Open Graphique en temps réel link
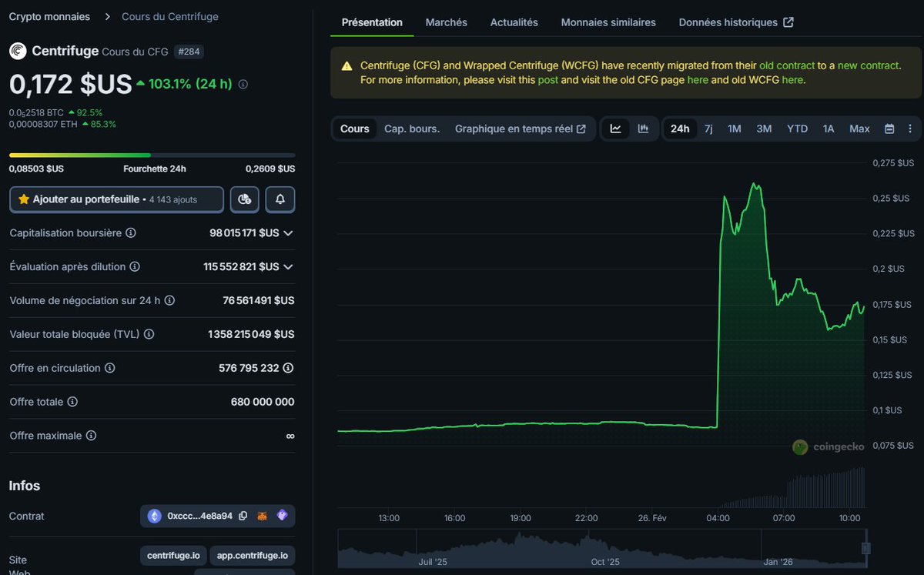This screenshot has width=924, height=575. coord(521,129)
